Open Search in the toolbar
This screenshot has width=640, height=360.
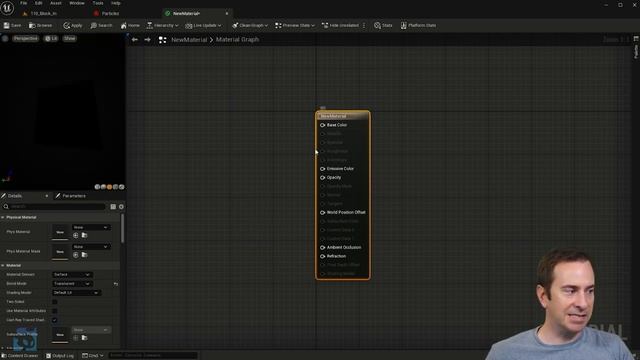coord(101,25)
